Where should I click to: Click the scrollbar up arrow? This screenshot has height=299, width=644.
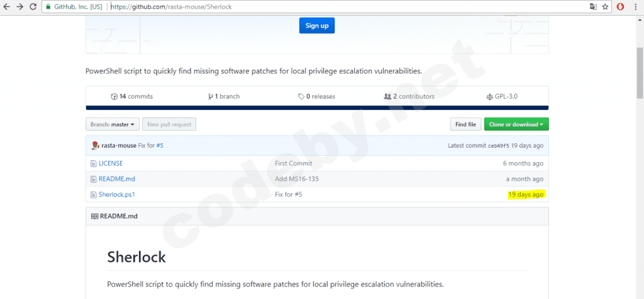(x=640, y=19)
